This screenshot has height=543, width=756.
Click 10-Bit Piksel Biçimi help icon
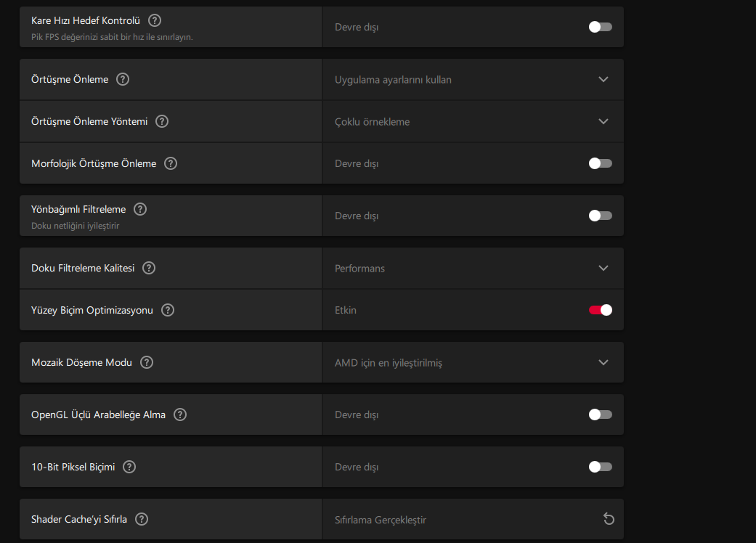click(x=129, y=467)
